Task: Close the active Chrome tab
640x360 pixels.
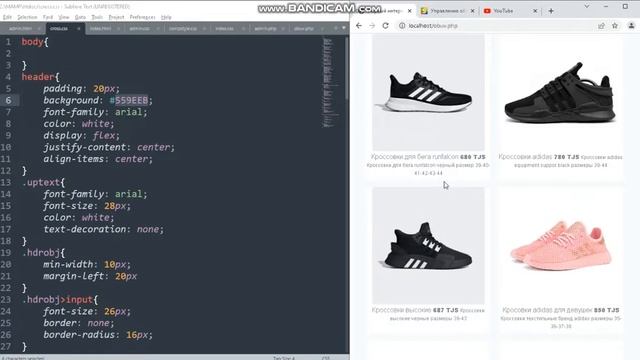Action: tap(409, 11)
